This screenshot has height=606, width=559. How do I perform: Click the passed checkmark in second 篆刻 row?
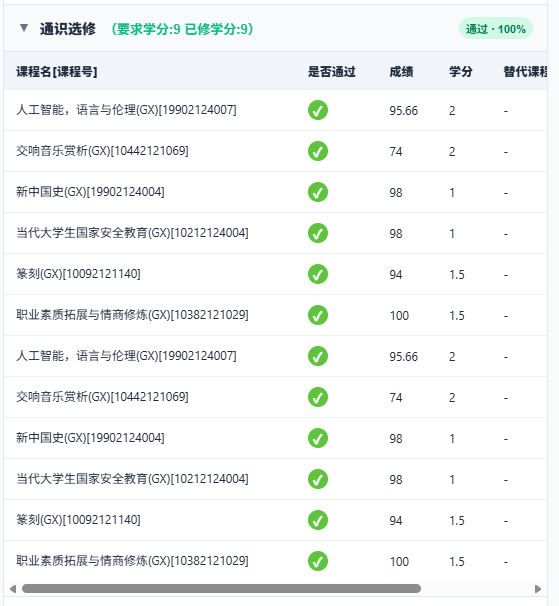[x=318, y=520]
